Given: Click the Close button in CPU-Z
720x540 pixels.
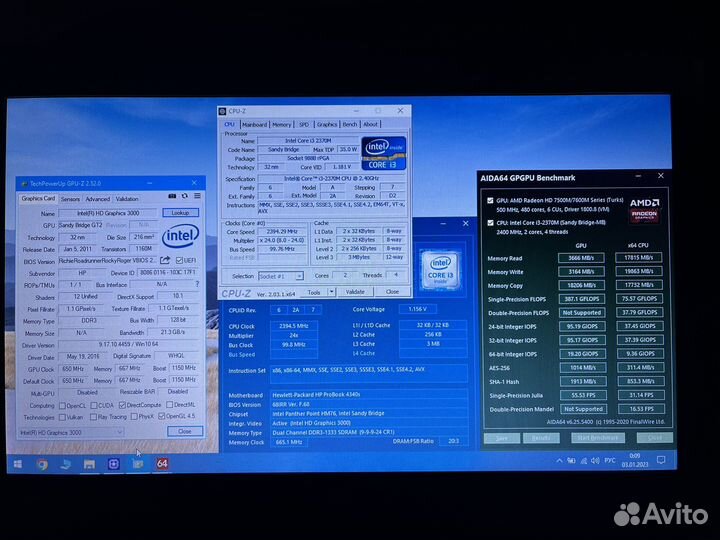Looking at the screenshot, I should [393, 292].
